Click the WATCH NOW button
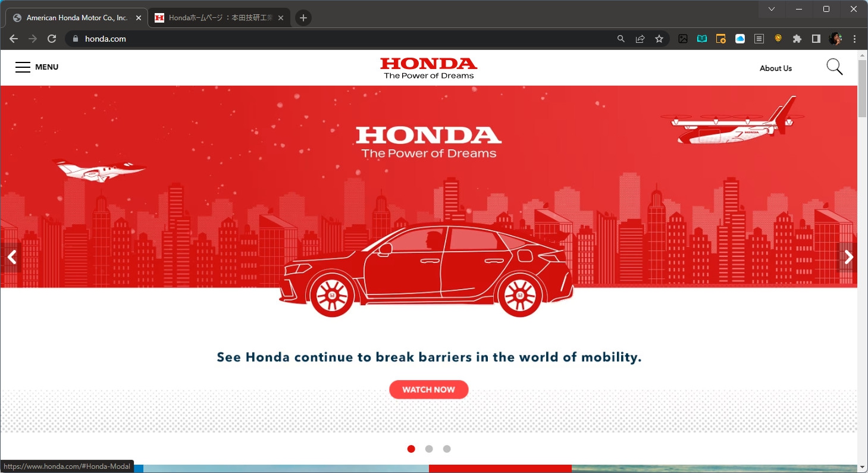Image resolution: width=868 pixels, height=473 pixels. 429,390
